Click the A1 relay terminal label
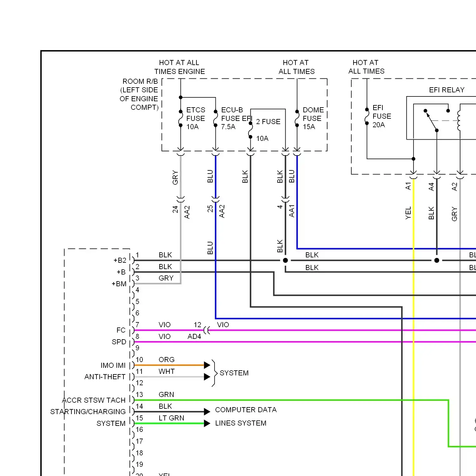 point(408,186)
